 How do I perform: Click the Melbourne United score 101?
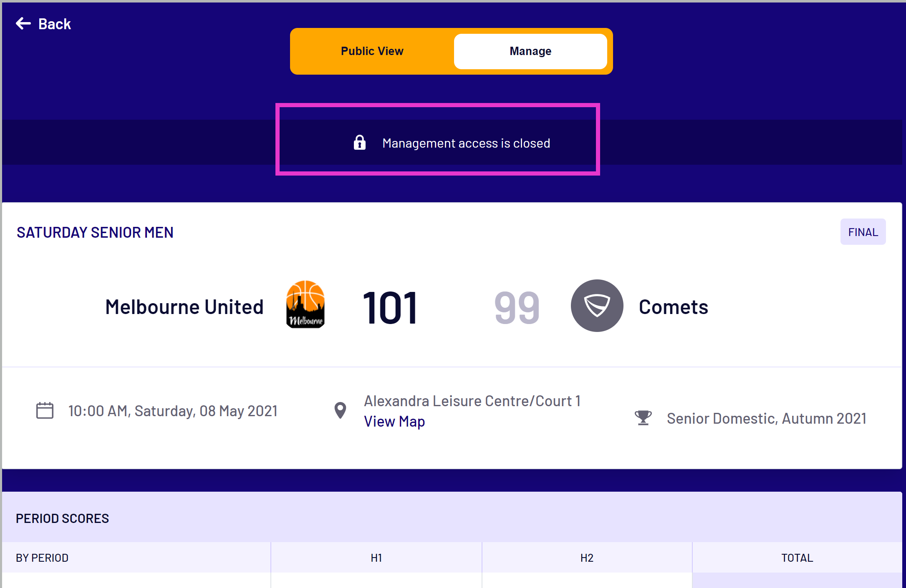coord(390,308)
